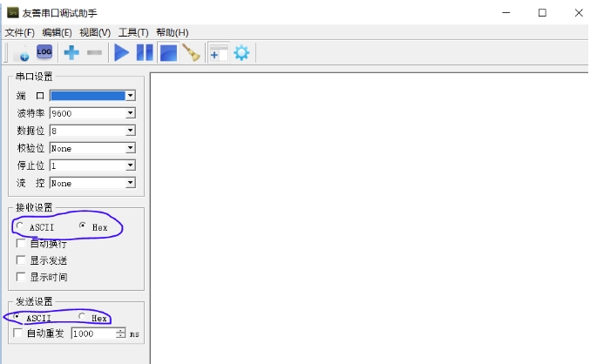Expand the 数据位 data bits dropdown
The width and height of the screenshot is (597, 364).
click(x=130, y=131)
